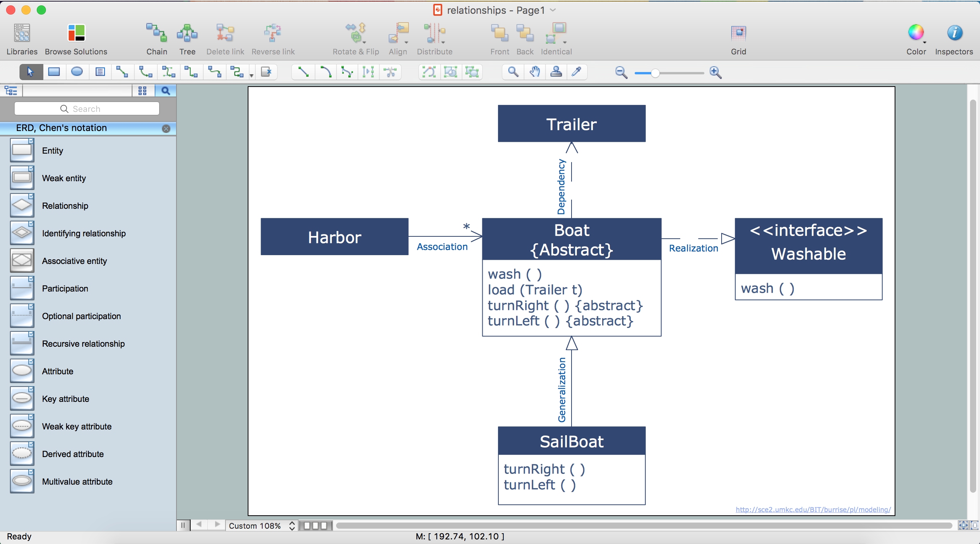Click the Inspectors menu item
The width and height of the screenshot is (980, 544).
click(953, 38)
